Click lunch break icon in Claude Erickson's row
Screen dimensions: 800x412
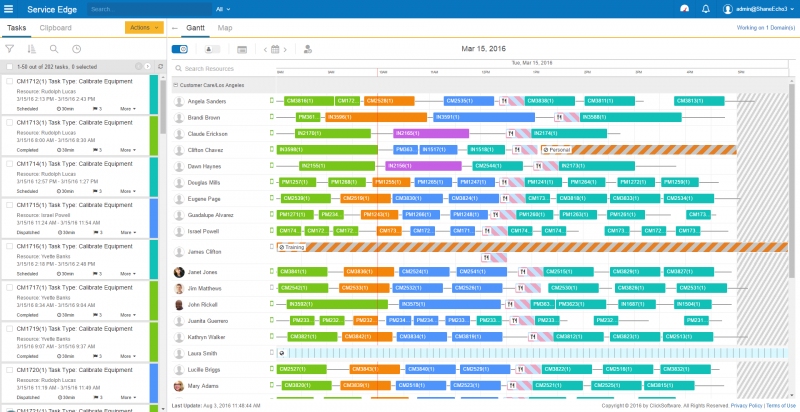click(511, 134)
